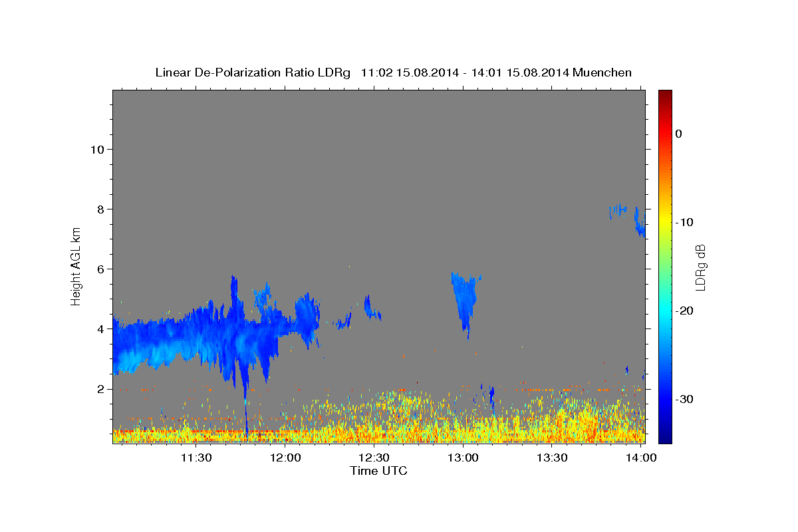
Task: Click the dark red top of the colorbar
Action: tap(665, 95)
